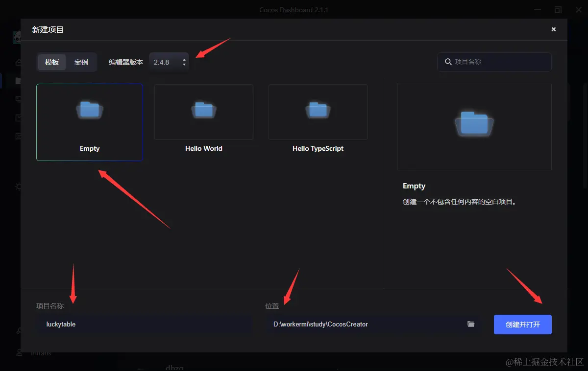The height and width of the screenshot is (371, 588).
Task: Click the 创建并打开 button
Action: click(x=523, y=325)
